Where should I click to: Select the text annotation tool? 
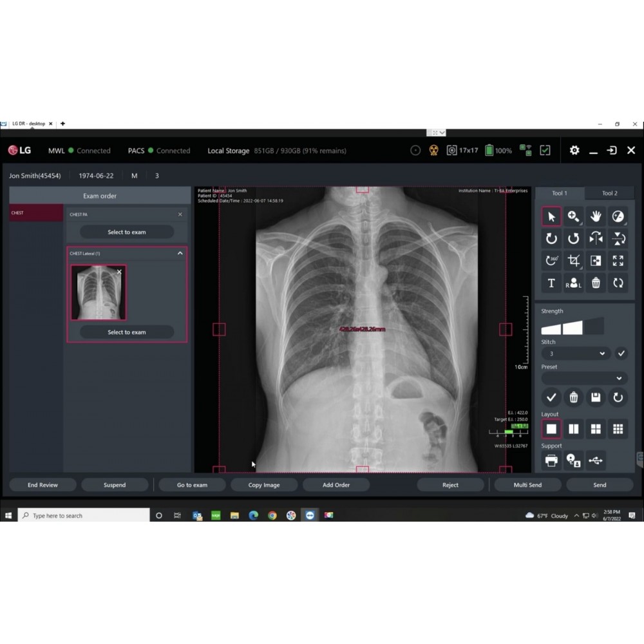pos(551,283)
